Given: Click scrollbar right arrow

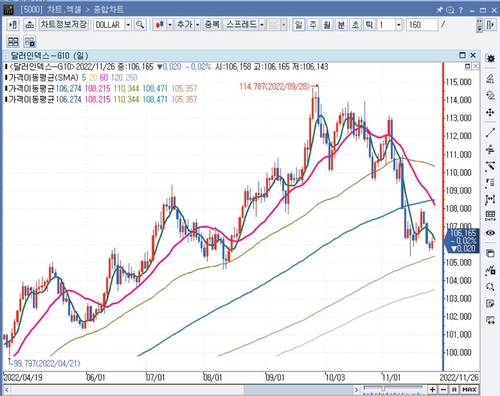Looking at the screenshot, I should 356,390.
